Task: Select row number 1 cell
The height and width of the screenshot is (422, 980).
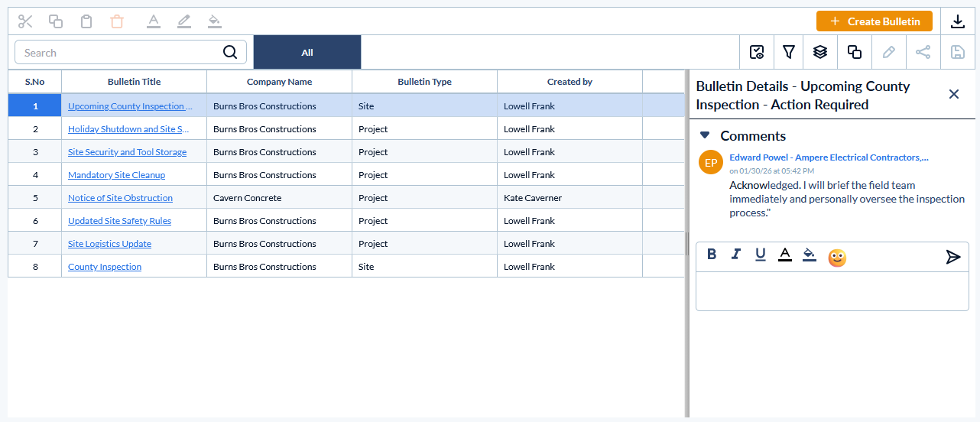Action: click(x=35, y=106)
